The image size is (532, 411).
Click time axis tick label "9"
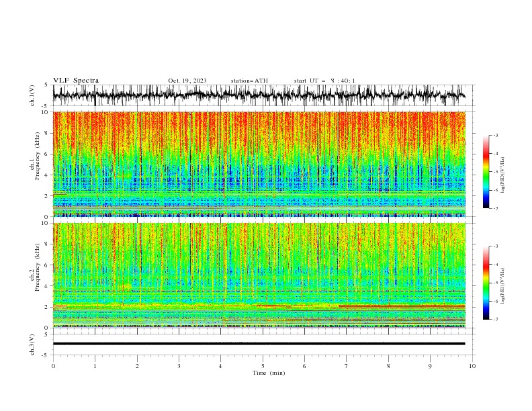[430, 366]
